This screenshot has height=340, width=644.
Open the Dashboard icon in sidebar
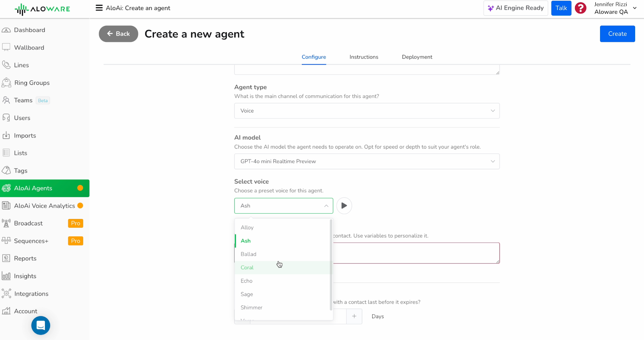[6, 30]
